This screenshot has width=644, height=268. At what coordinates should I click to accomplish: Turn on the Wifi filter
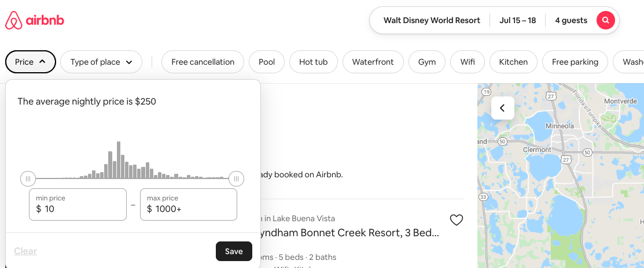[468, 62]
